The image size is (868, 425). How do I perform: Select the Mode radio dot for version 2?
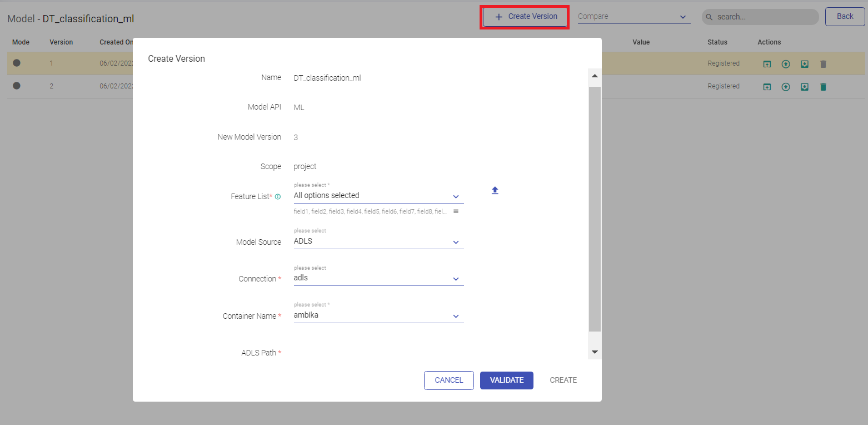[x=17, y=86]
